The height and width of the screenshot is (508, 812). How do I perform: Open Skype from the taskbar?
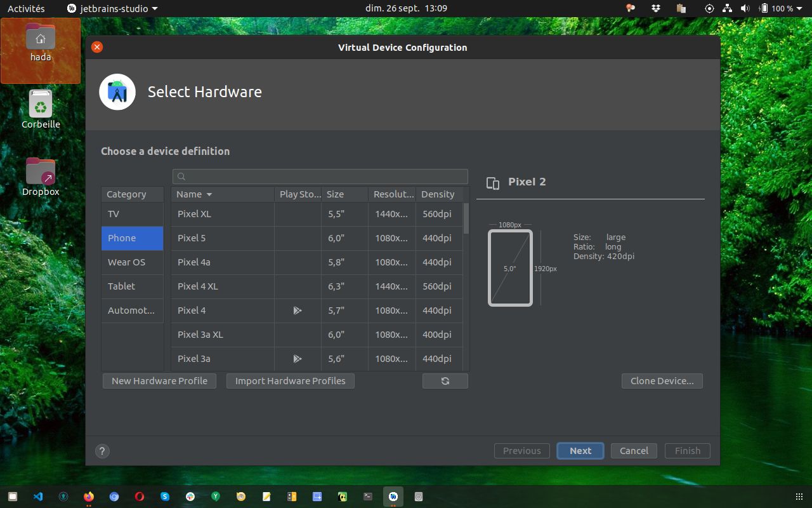tap(165, 497)
